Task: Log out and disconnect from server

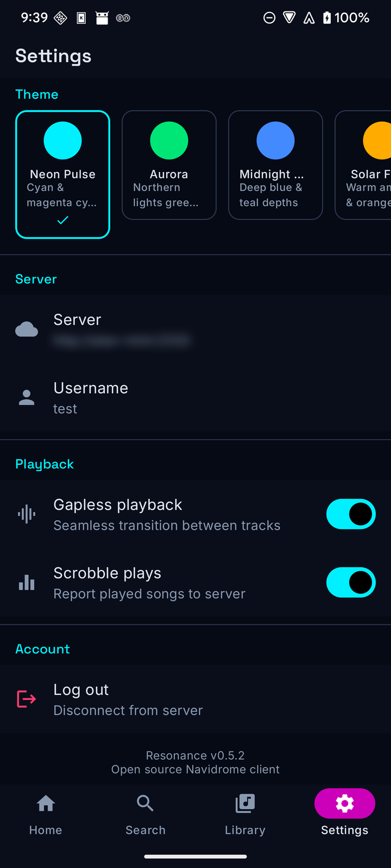Action: pos(195,699)
